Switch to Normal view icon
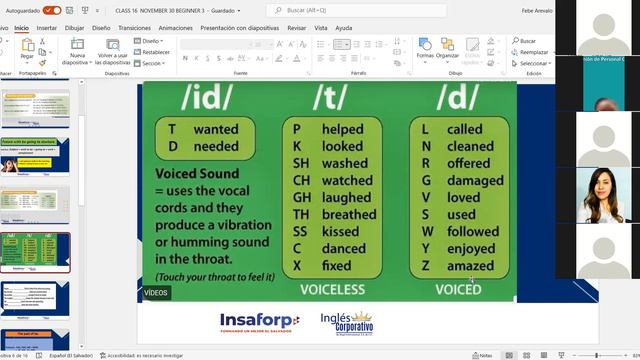 tap(509, 356)
